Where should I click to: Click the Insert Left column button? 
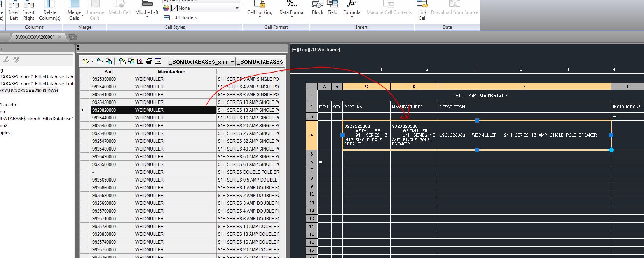[x=14, y=10]
